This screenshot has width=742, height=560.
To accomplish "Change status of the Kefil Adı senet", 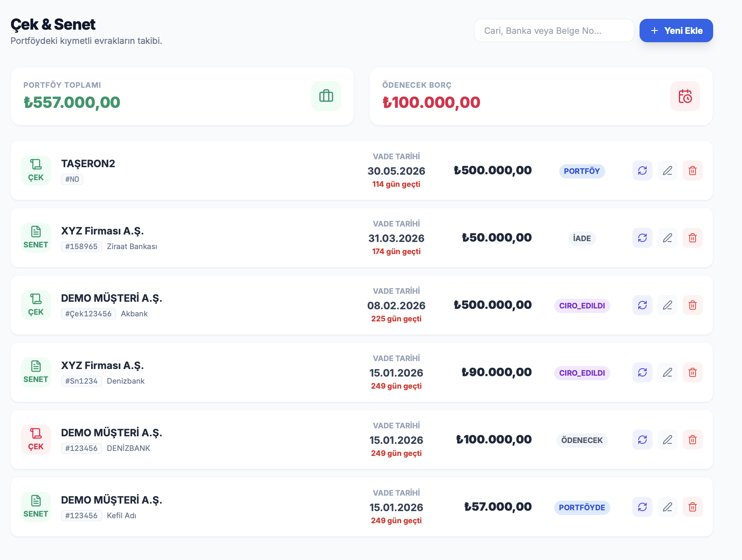I will click(x=642, y=507).
